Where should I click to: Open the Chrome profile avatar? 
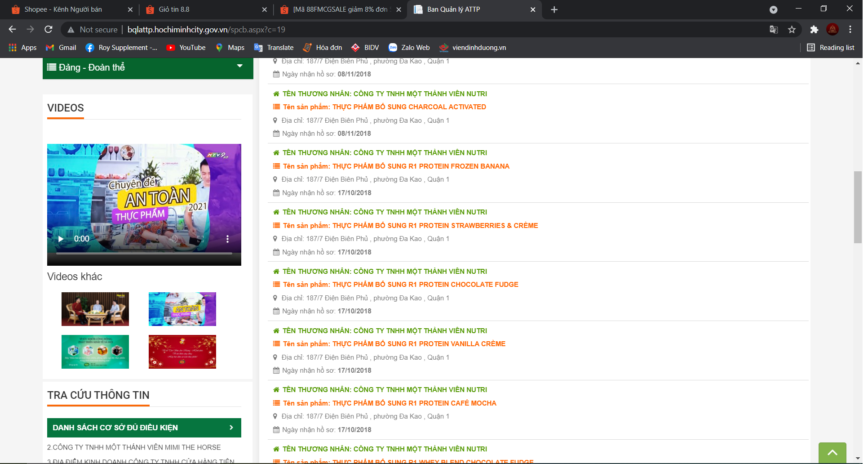833,30
